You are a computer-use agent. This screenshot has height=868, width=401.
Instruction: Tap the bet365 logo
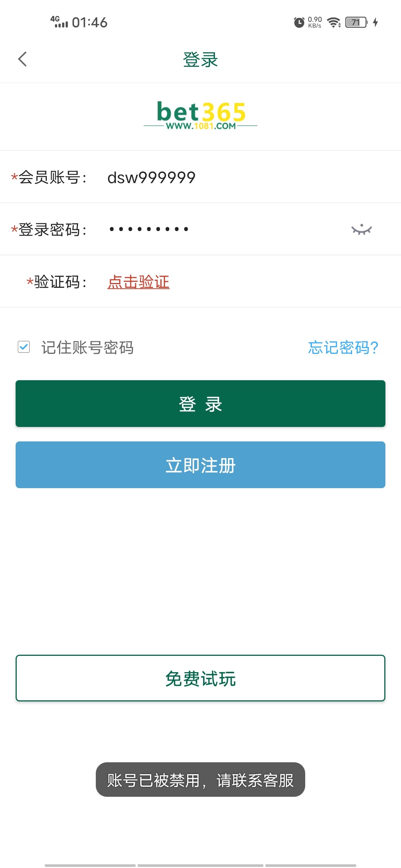pos(200,115)
